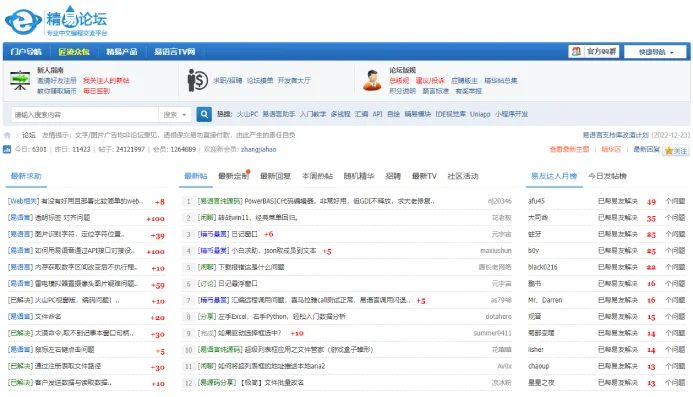Click the 积分说明 link
Viewport: 693px width, 397px height.
402,91
